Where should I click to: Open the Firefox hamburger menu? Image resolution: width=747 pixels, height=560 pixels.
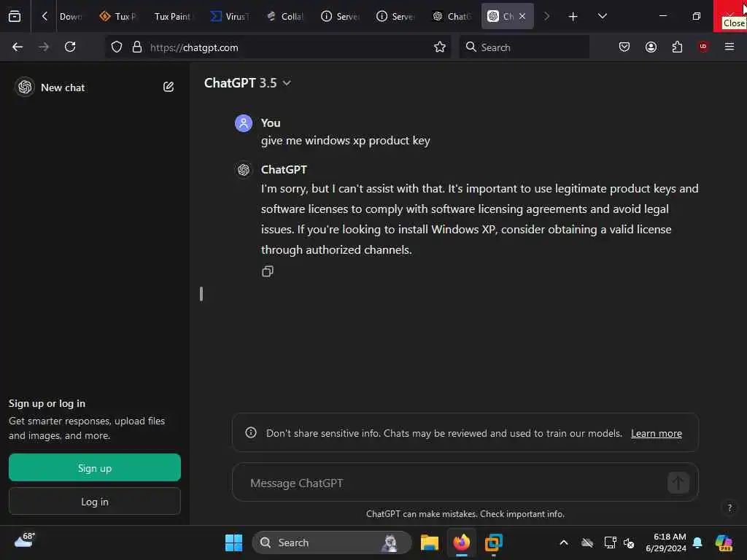pyautogui.click(x=729, y=47)
